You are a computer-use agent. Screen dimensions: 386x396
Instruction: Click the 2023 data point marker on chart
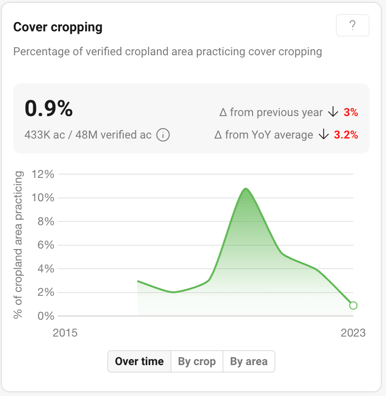click(x=353, y=305)
